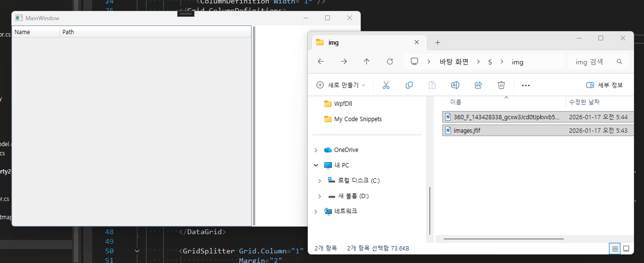This screenshot has height=263, width=644.
Task: Click the Path column header
Action: click(x=68, y=32)
